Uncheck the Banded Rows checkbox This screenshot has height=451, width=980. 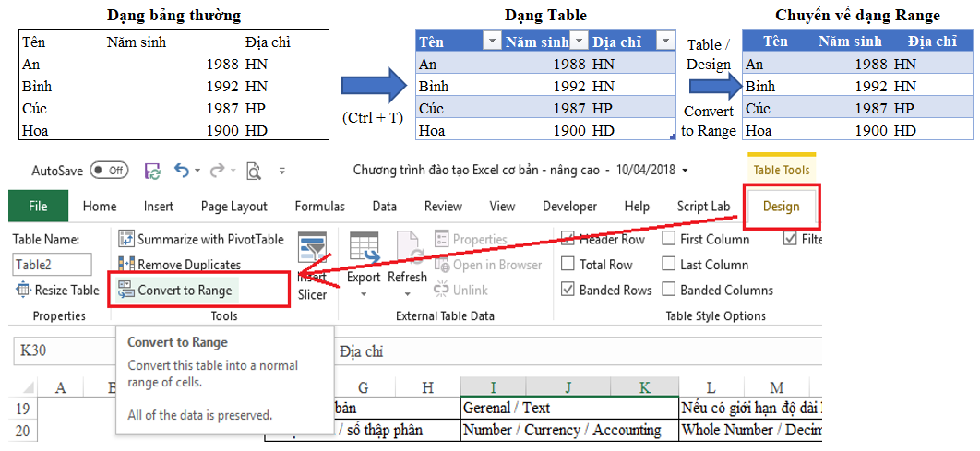pyautogui.click(x=568, y=290)
